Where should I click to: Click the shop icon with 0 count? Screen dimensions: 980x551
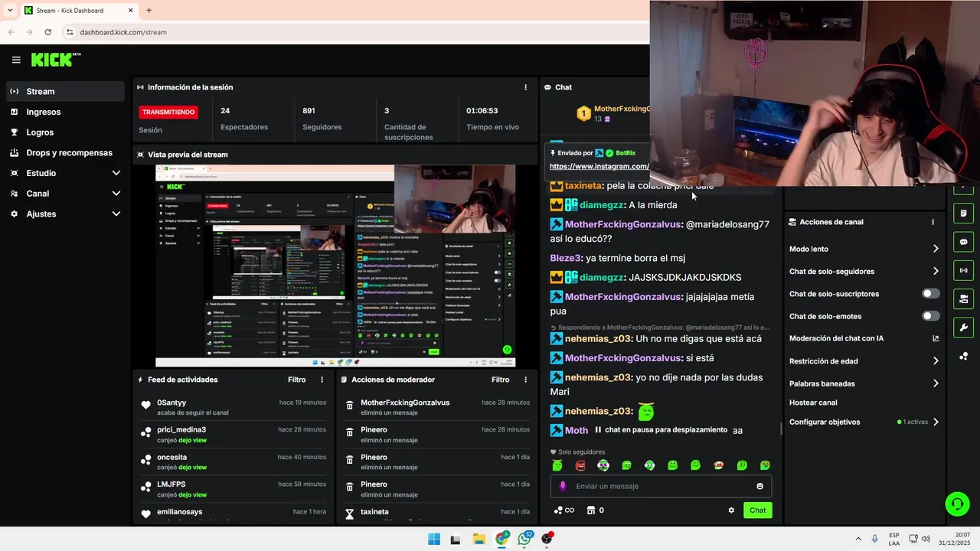[595, 510]
